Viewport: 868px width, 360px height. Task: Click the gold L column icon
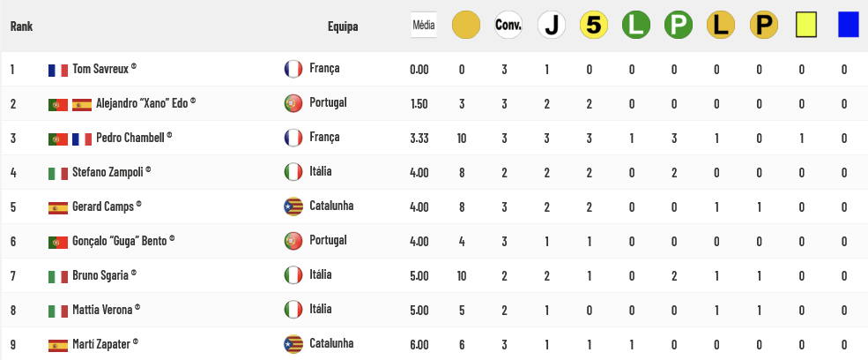point(721,26)
